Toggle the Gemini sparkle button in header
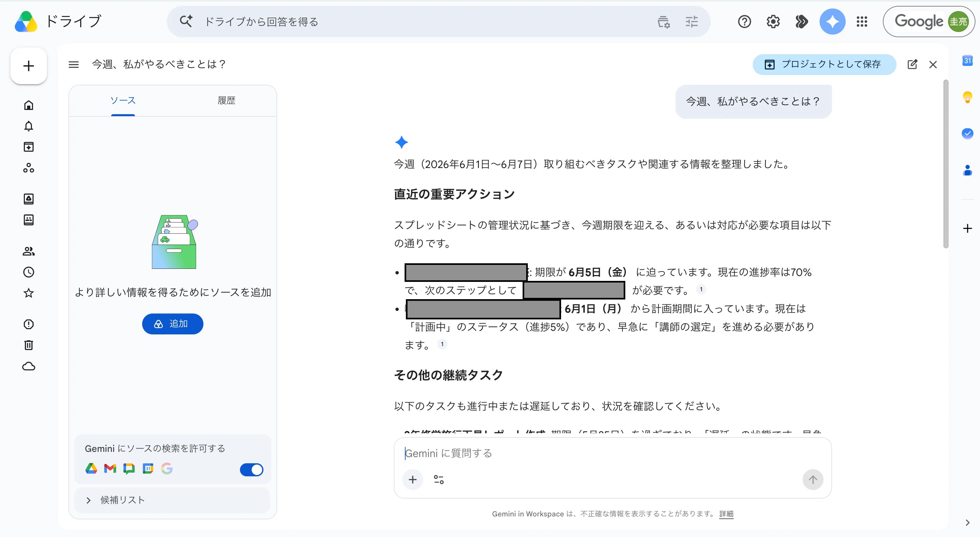The width and height of the screenshot is (980, 537). 832,22
